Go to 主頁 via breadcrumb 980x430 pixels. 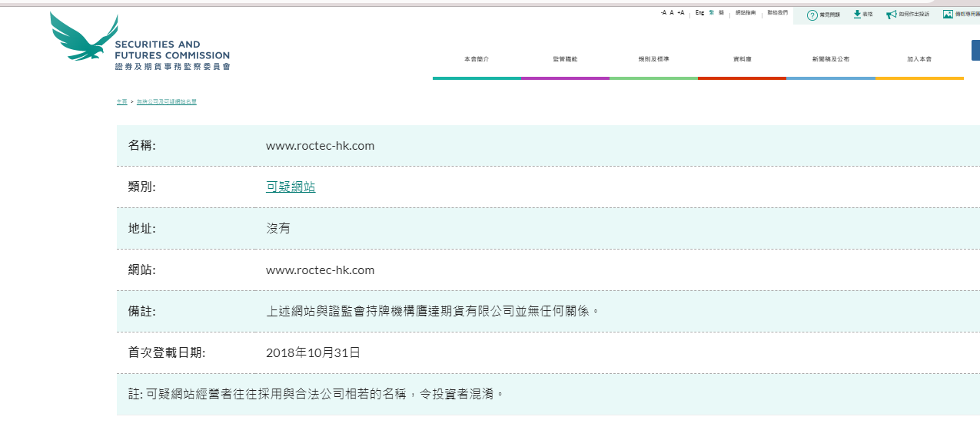(121, 101)
